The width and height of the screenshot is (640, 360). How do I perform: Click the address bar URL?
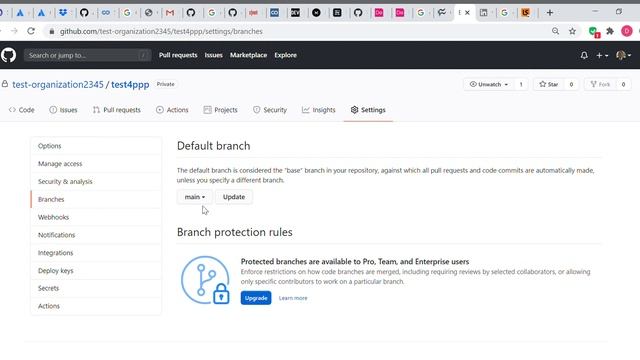coord(161,31)
